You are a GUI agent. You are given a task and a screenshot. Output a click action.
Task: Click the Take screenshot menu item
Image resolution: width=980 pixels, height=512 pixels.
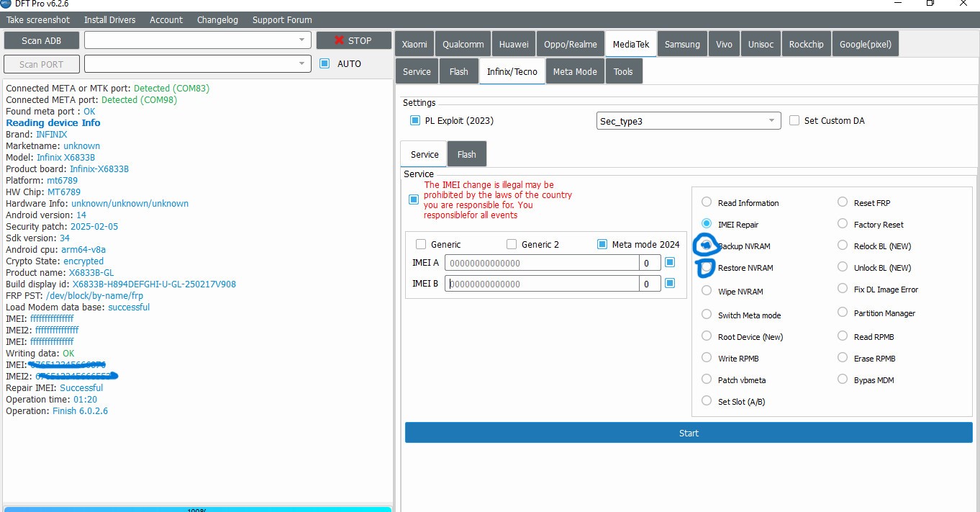click(x=38, y=19)
